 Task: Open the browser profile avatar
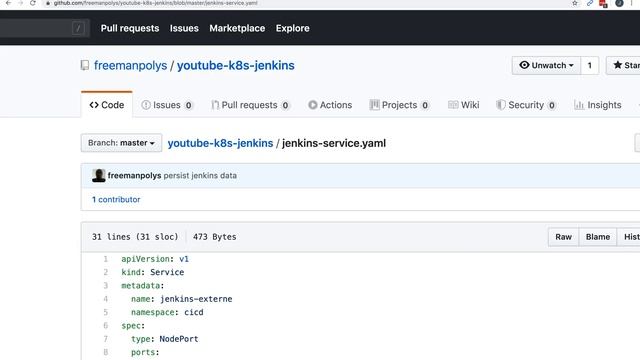pyautogui.click(x=619, y=3)
